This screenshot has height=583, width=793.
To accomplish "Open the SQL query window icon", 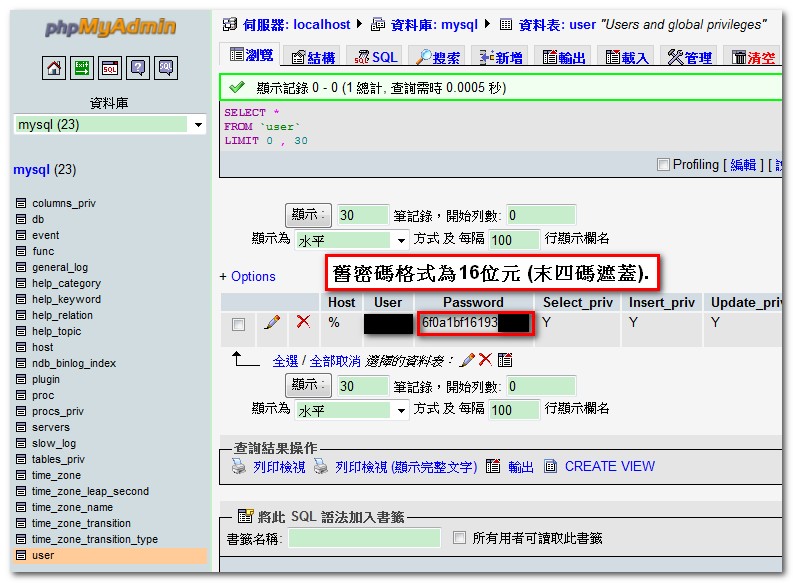I will (x=110, y=68).
